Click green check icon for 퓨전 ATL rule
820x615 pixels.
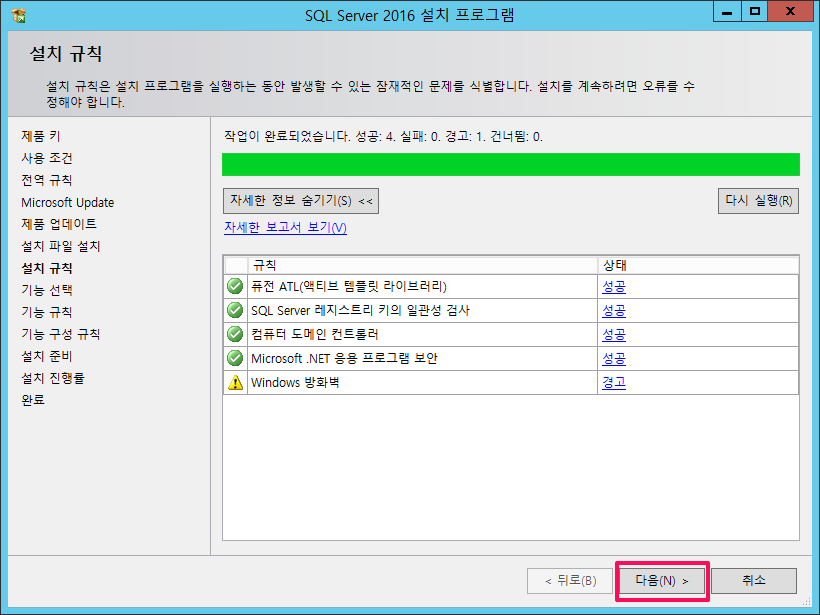pyautogui.click(x=235, y=286)
